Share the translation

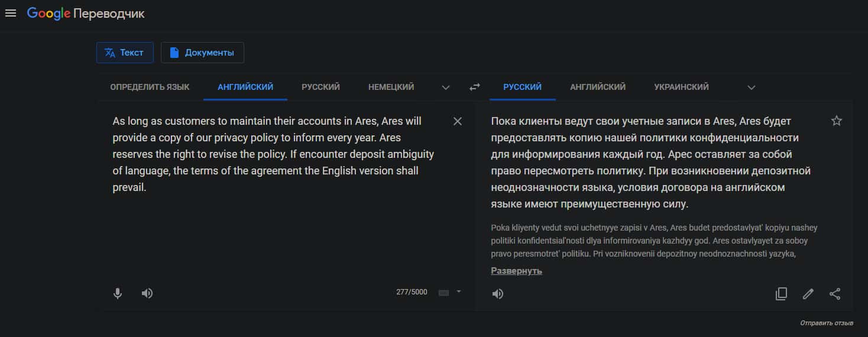(835, 294)
